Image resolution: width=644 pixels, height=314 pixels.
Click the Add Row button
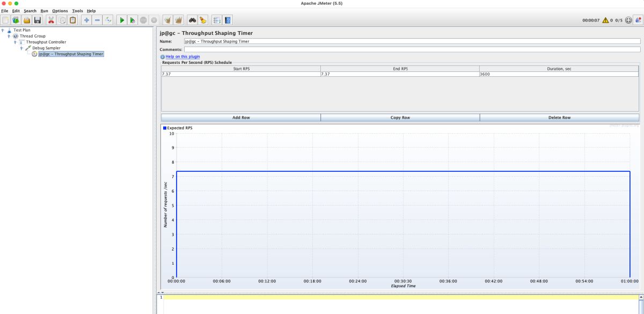pyautogui.click(x=241, y=118)
